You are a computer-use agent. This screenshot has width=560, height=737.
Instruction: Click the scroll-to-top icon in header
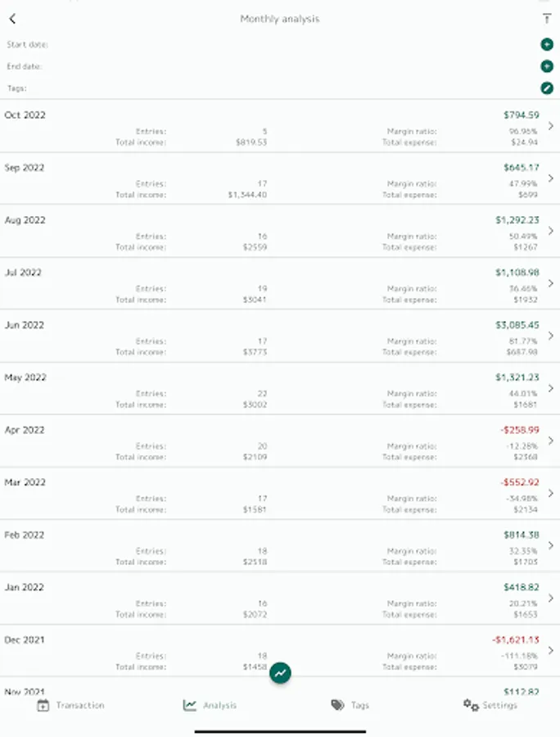pyautogui.click(x=546, y=19)
